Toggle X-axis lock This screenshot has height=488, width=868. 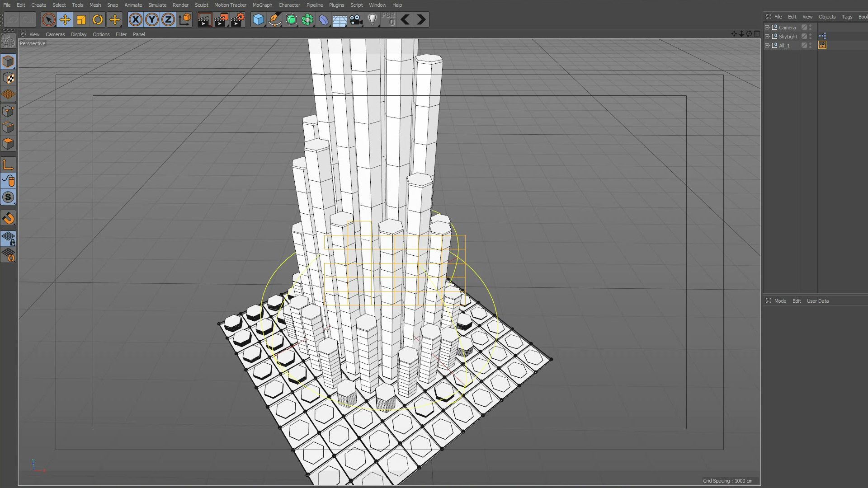pos(135,19)
